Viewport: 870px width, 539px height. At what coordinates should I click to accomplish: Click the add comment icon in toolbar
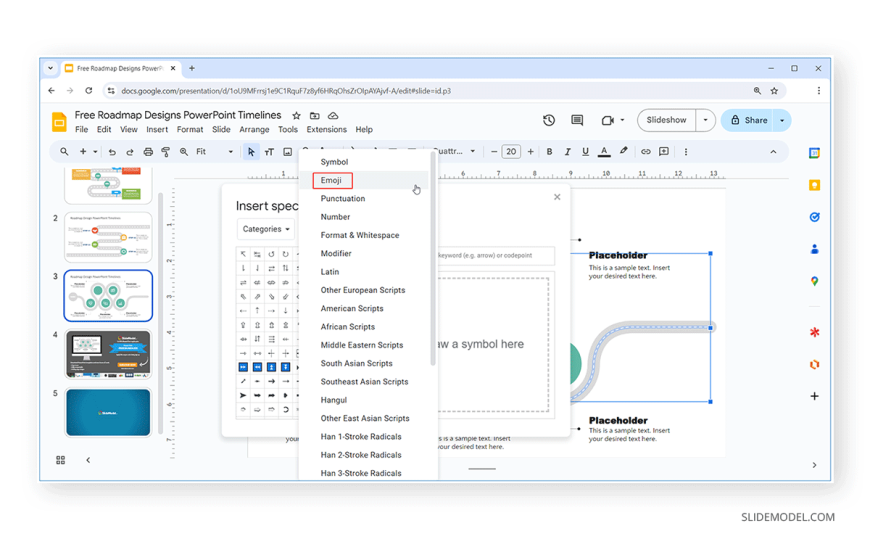pos(664,152)
